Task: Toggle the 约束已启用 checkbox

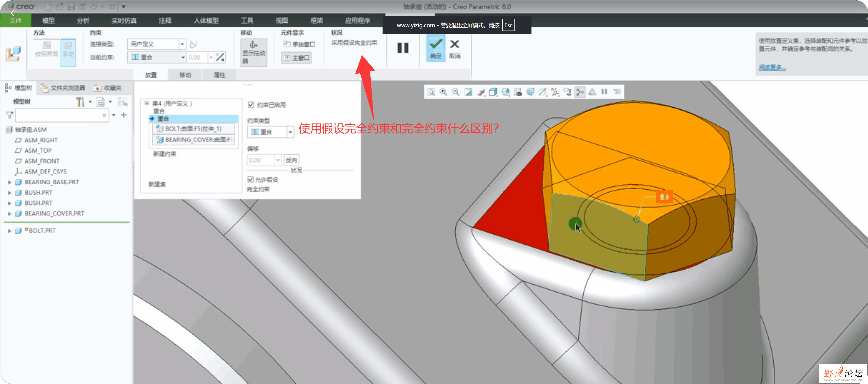Action: pyautogui.click(x=251, y=105)
